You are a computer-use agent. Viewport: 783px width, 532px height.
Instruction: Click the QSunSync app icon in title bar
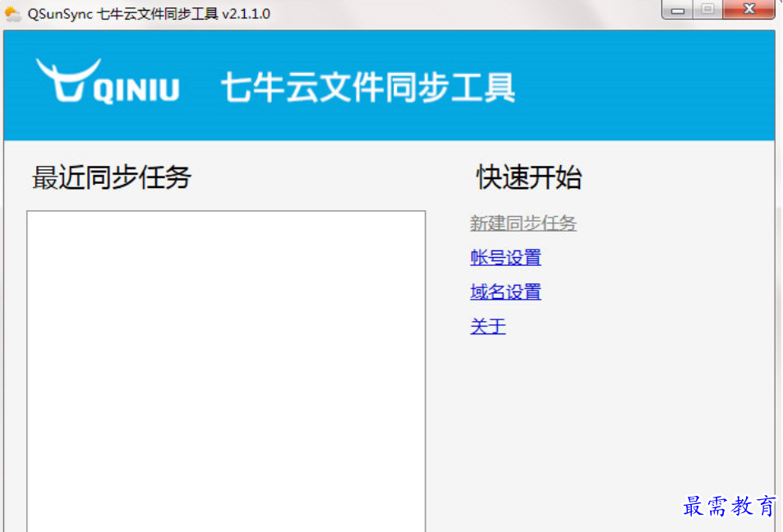(x=12, y=13)
